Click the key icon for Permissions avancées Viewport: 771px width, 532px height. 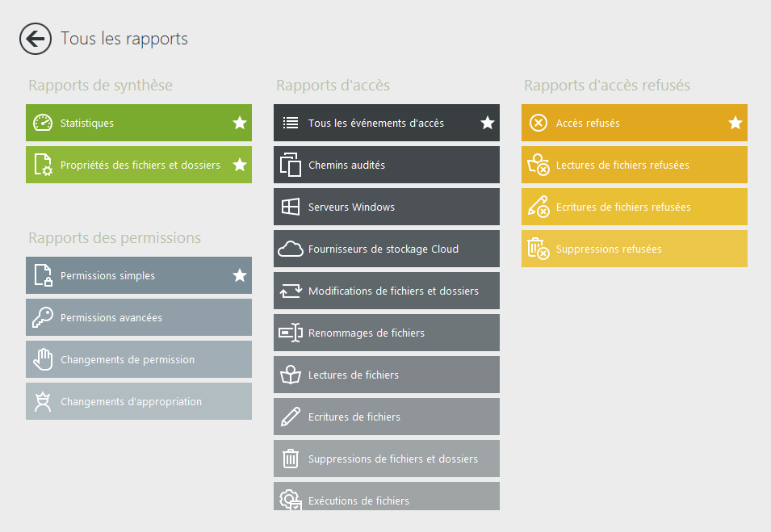[x=43, y=318]
